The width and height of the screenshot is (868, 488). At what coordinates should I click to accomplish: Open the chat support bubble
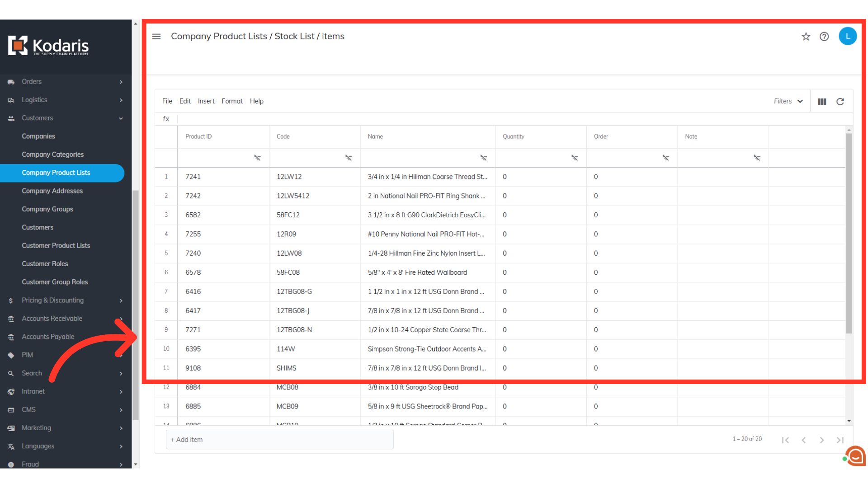click(x=855, y=456)
